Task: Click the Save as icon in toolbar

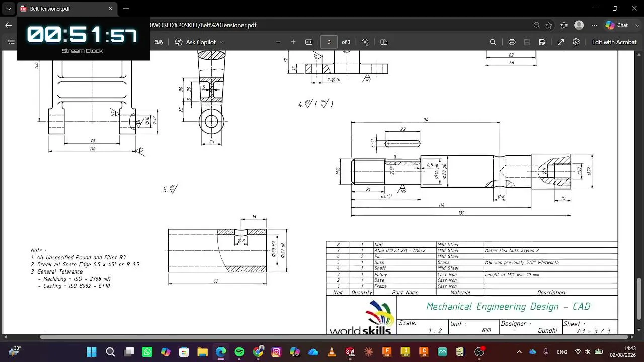Action: 542,42
